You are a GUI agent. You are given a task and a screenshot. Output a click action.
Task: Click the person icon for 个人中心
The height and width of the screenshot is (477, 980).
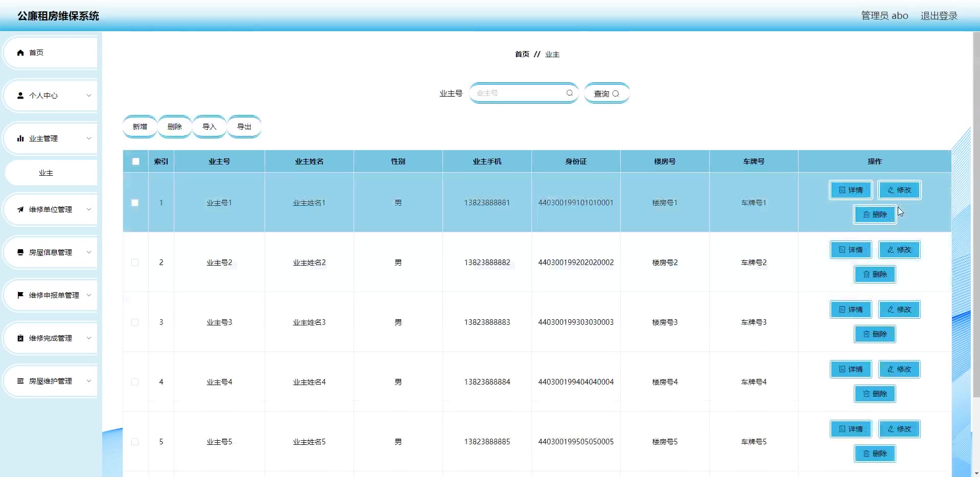20,96
